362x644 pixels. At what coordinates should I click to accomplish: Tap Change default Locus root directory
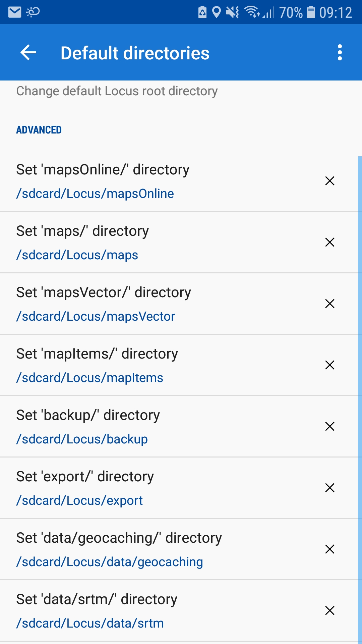tap(117, 91)
